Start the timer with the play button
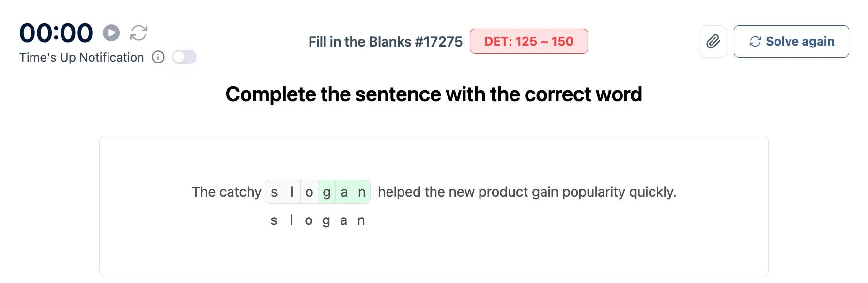The width and height of the screenshot is (868, 283). point(111,33)
